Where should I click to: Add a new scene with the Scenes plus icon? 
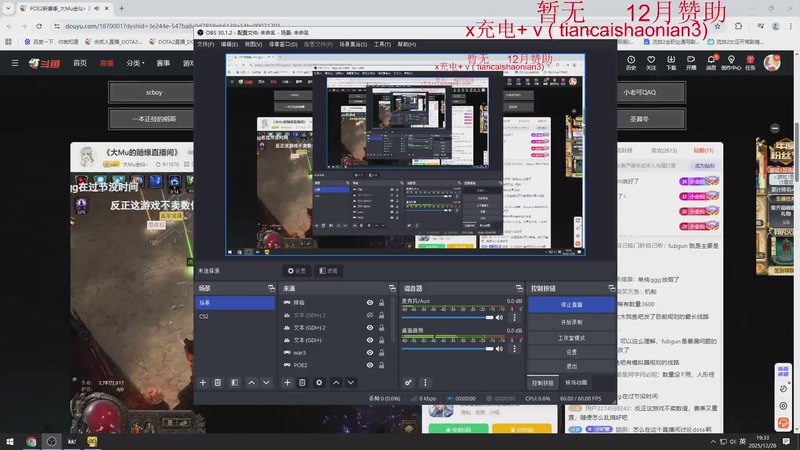pyautogui.click(x=203, y=383)
